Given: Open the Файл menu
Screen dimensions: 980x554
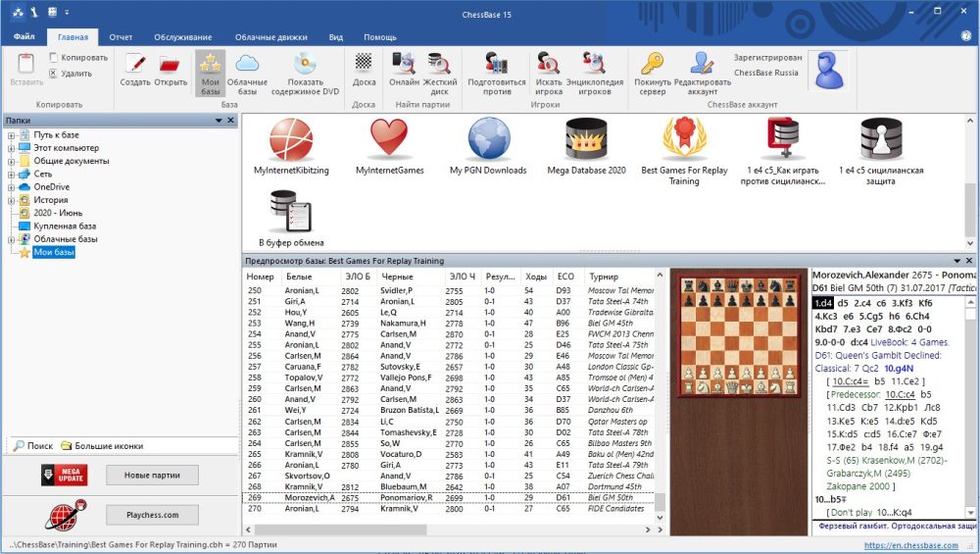Looking at the screenshot, I should [x=24, y=37].
